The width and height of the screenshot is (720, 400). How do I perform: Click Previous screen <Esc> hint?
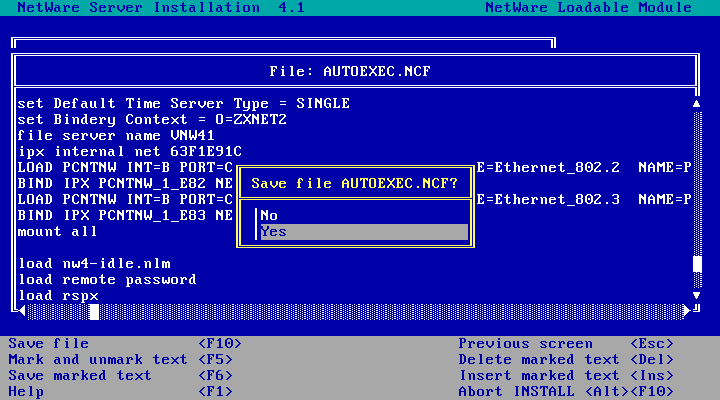pos(566,344)
